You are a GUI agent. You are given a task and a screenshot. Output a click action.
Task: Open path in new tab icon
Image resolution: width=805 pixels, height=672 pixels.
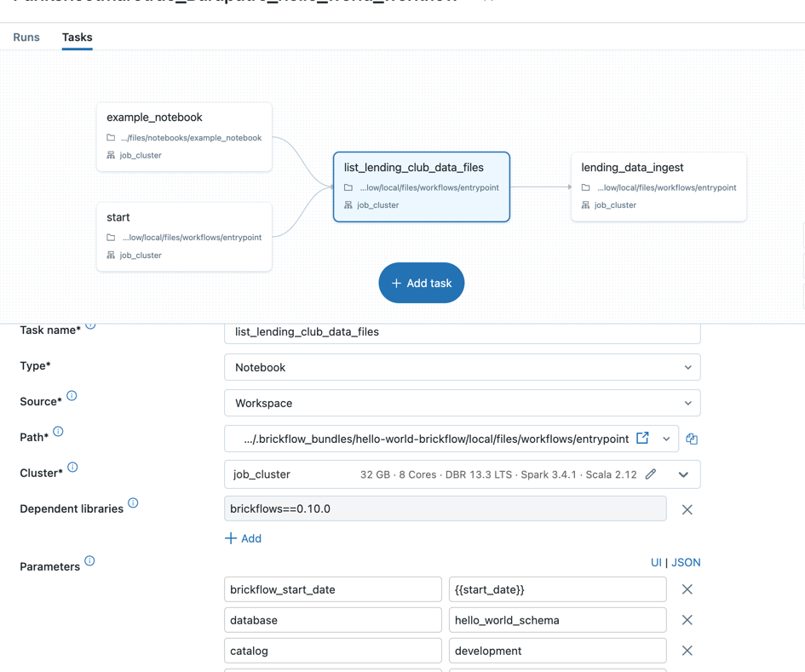(642, 438)
